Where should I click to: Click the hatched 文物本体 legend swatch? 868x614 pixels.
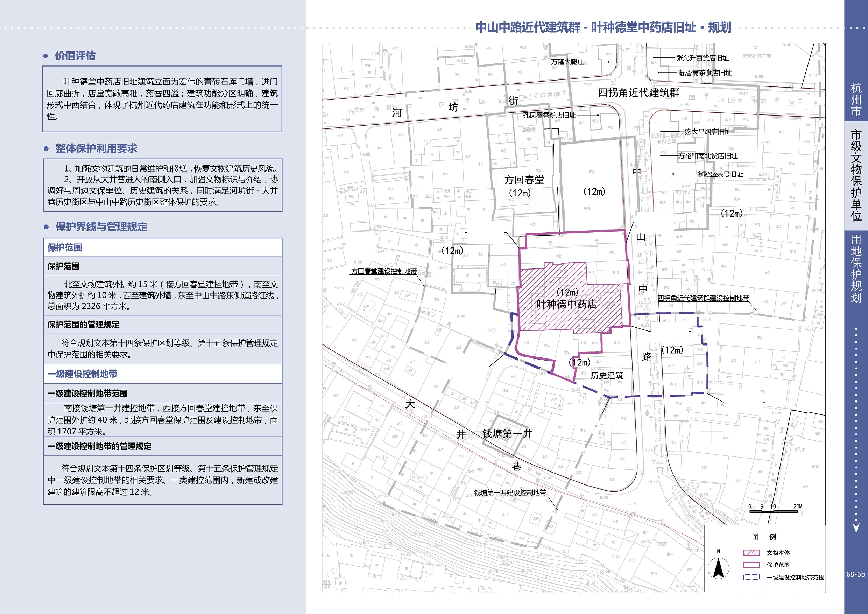751,553
